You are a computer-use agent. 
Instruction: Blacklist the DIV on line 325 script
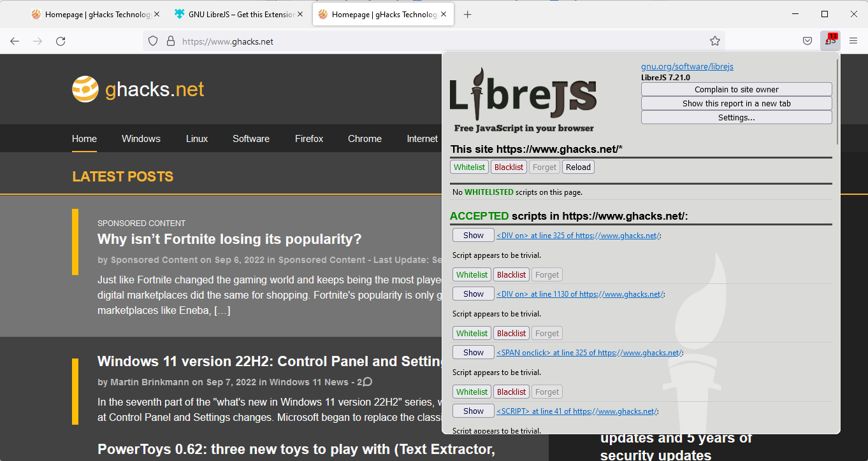(x=512, y=274)
